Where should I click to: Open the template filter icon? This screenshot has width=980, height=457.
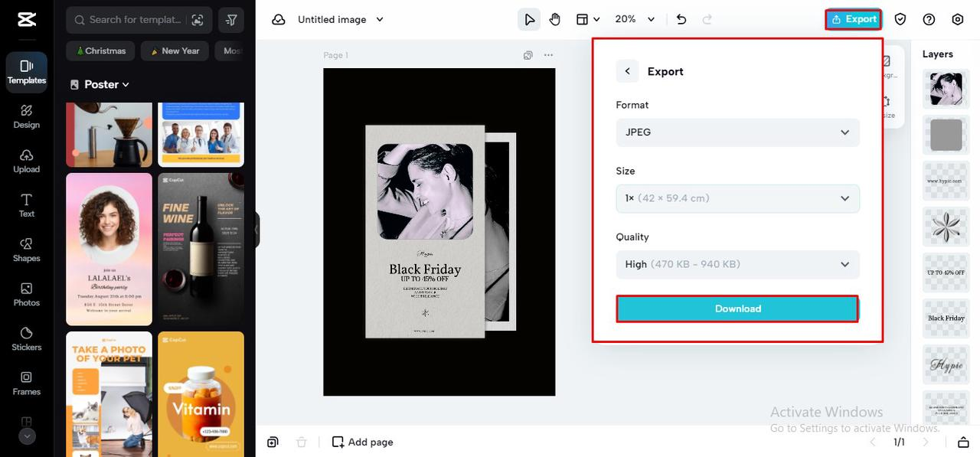(232, 20)
